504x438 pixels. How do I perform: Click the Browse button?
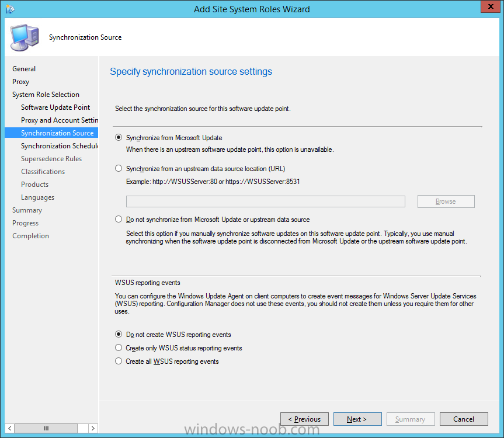[446, 201]
